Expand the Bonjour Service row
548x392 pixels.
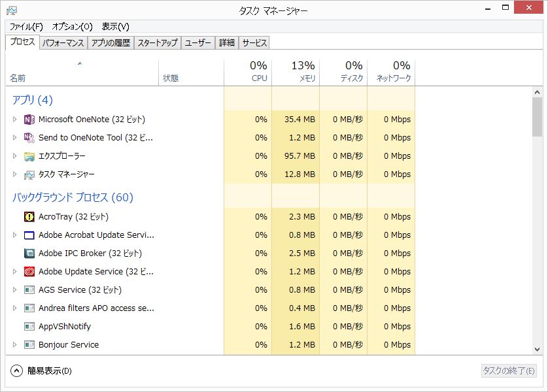pos(14,345)
